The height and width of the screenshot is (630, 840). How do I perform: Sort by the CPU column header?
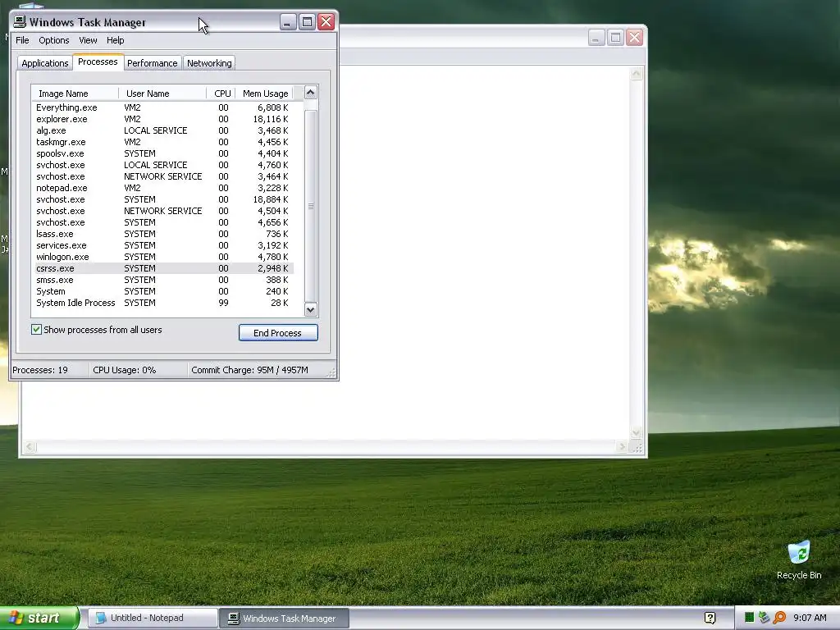point(221,94)
